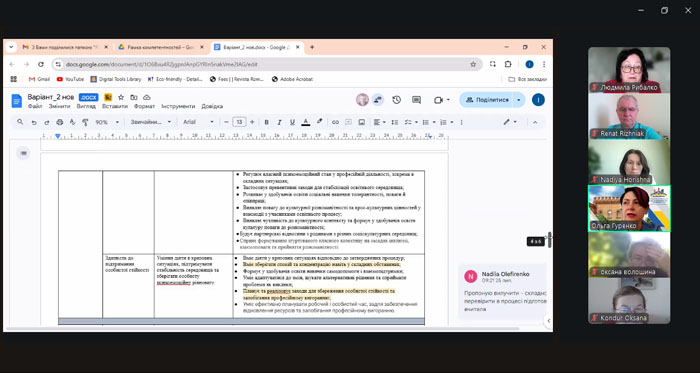Toggle underline formatting
Screen dimensions: 700x373
coord(292,122)
